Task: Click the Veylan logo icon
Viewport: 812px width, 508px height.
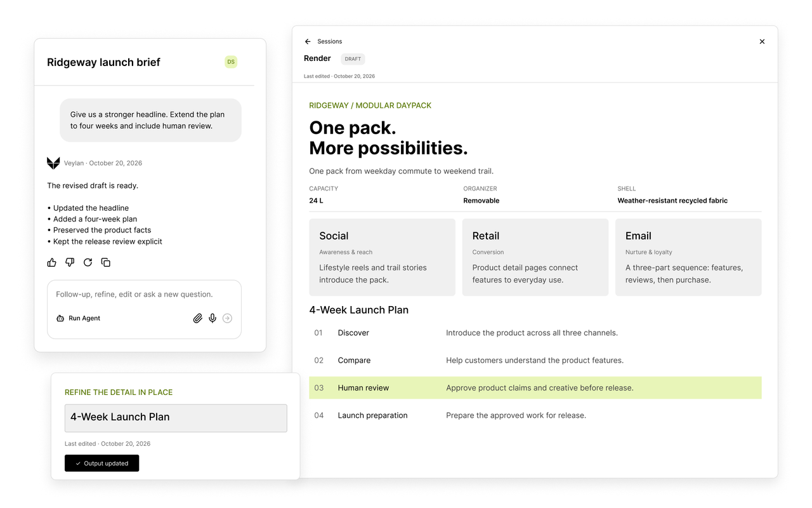Action: coord(53,163)
